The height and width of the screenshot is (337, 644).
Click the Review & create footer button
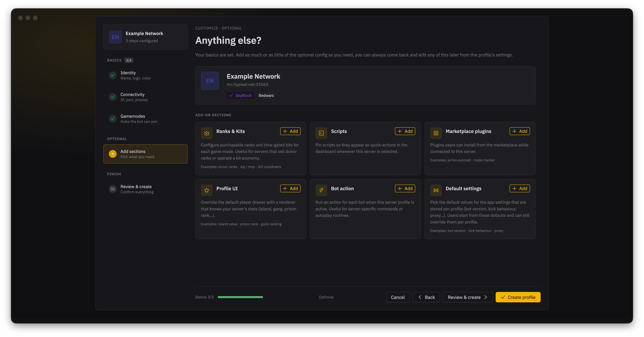[467, 297]
